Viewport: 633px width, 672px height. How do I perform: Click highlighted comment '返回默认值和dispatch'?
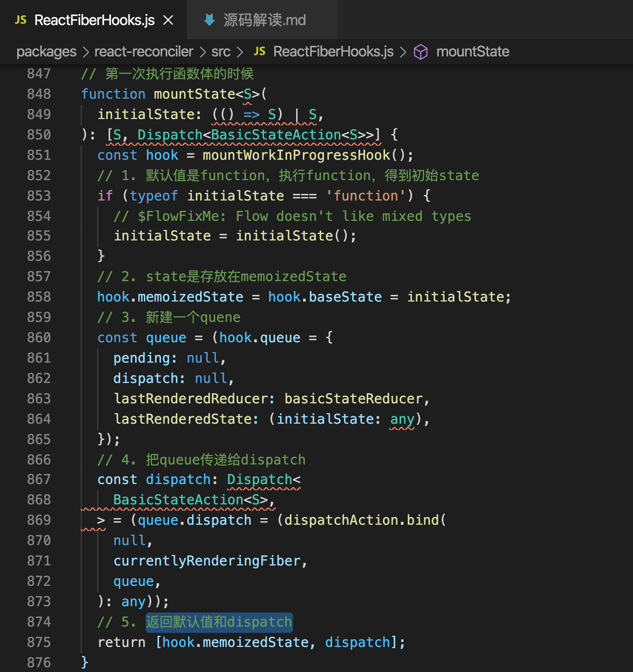click(x=219, y=622)
